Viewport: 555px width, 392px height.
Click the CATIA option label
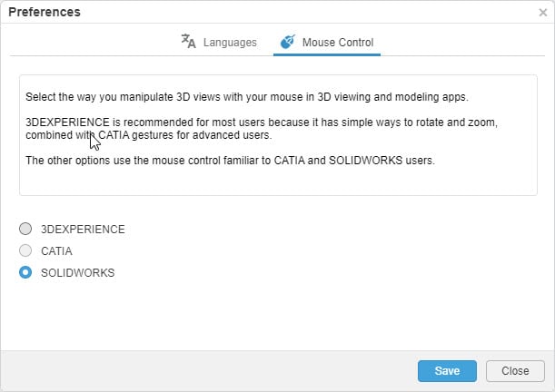coord(56,251)
